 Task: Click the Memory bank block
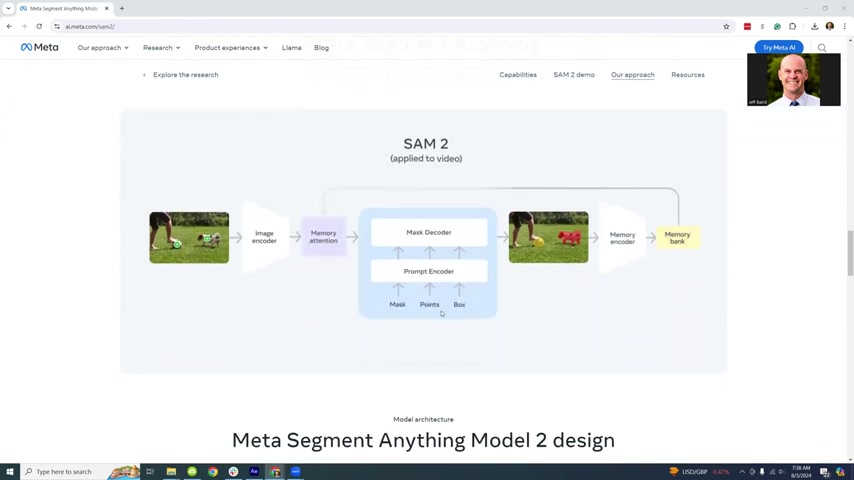click(x=677, y=238)
